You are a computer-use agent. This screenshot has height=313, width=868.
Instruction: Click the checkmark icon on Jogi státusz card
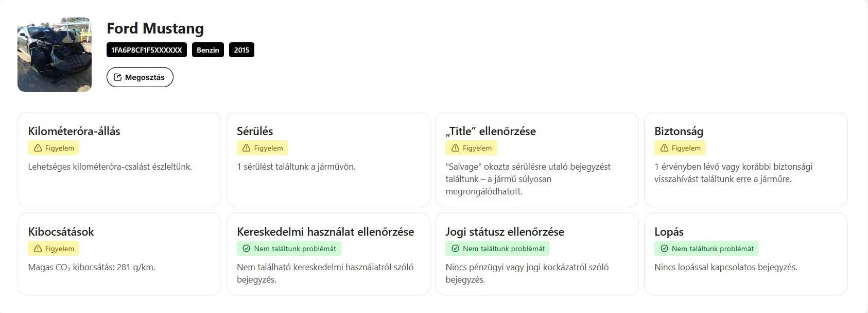(455, 249)
